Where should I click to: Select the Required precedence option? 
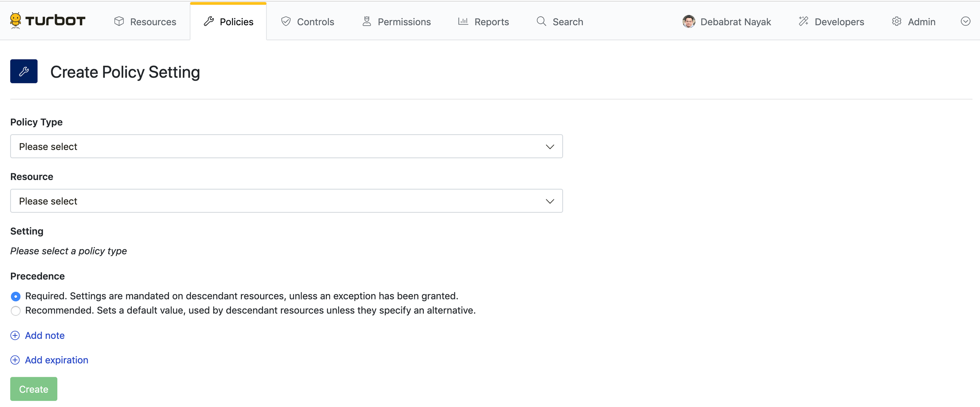pyautogui.click(x=15, y=296)
